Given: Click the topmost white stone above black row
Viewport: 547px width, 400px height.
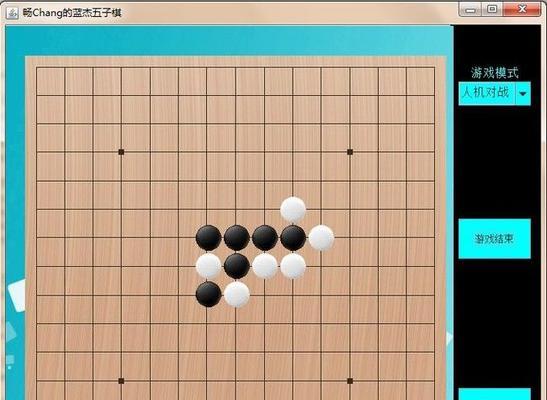Looking at the screenshot, I should coord(293,210).
